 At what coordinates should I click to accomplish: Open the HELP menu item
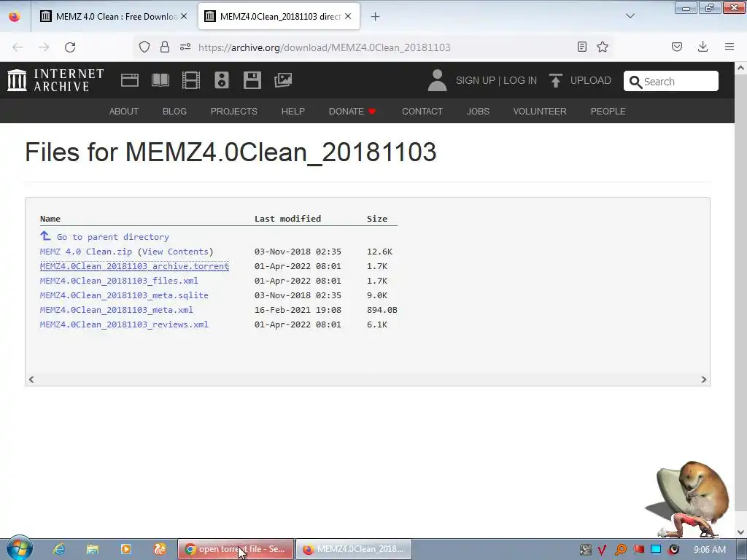[x=293, y=111]
